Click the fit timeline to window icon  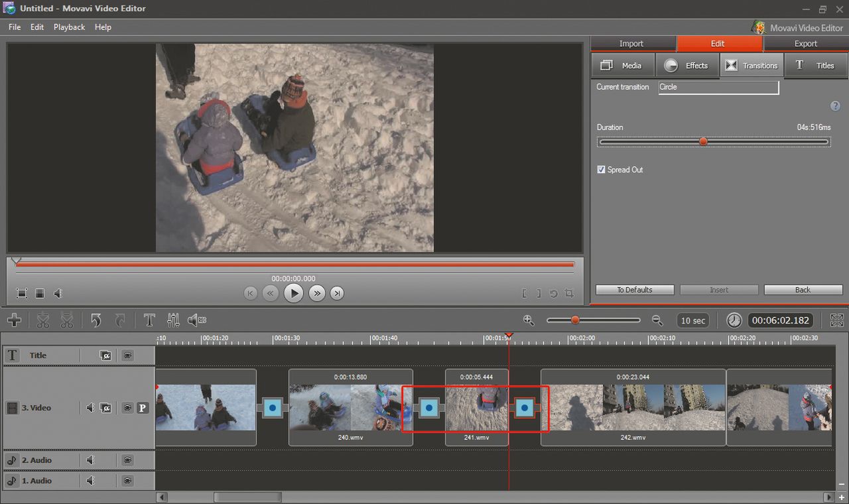pos(837,320)
